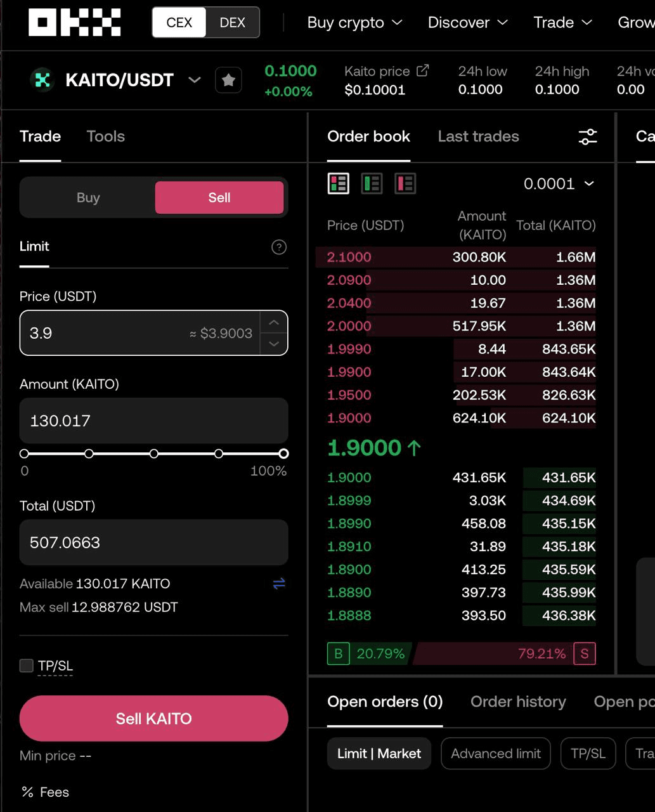This screenshot has height=812, width=655.
Task: Set amount slider to 0% point
Action: point(24,454)
